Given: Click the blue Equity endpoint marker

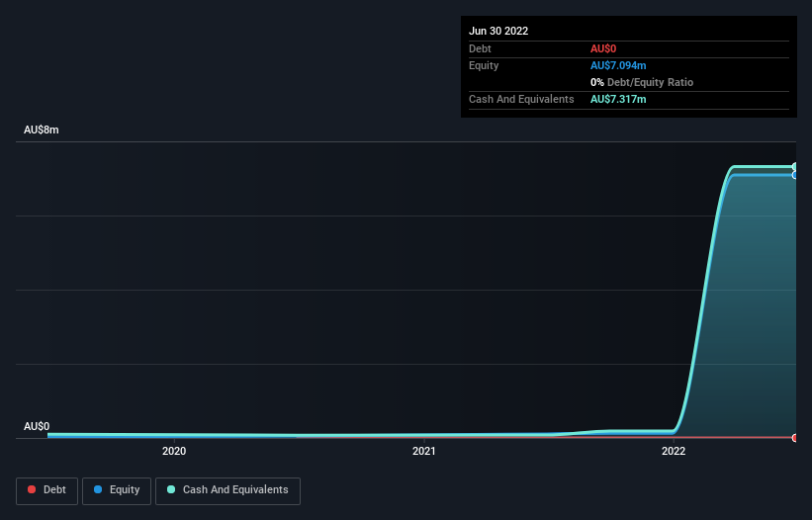Looking at the screenshot, I should (795, 175).
